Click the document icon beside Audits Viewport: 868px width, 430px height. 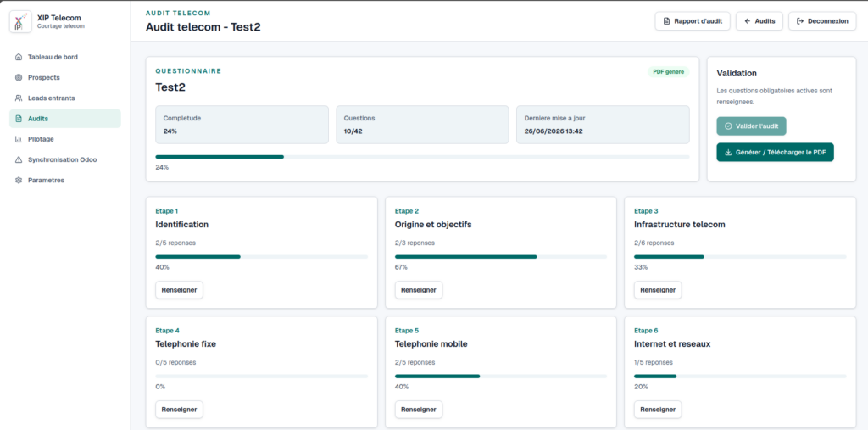coord(19,119)
